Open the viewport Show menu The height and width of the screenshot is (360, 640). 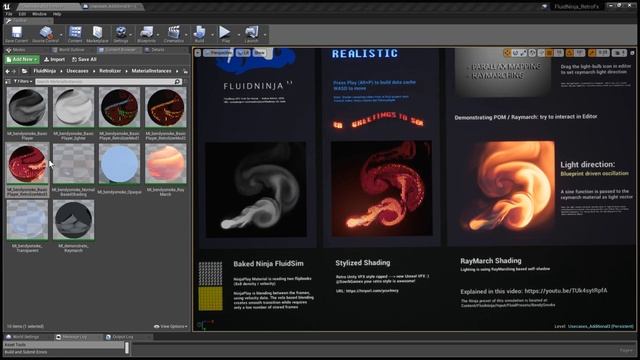[259, 53]
